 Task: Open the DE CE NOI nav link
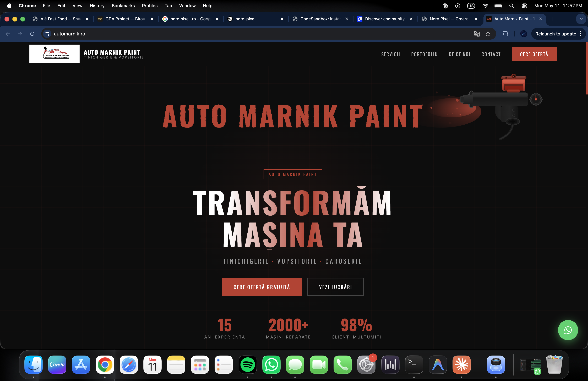click(459, 54)
